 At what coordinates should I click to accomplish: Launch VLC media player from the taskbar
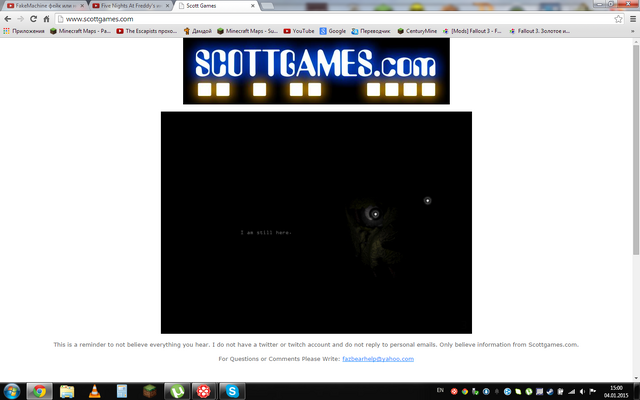coord(95,391)
